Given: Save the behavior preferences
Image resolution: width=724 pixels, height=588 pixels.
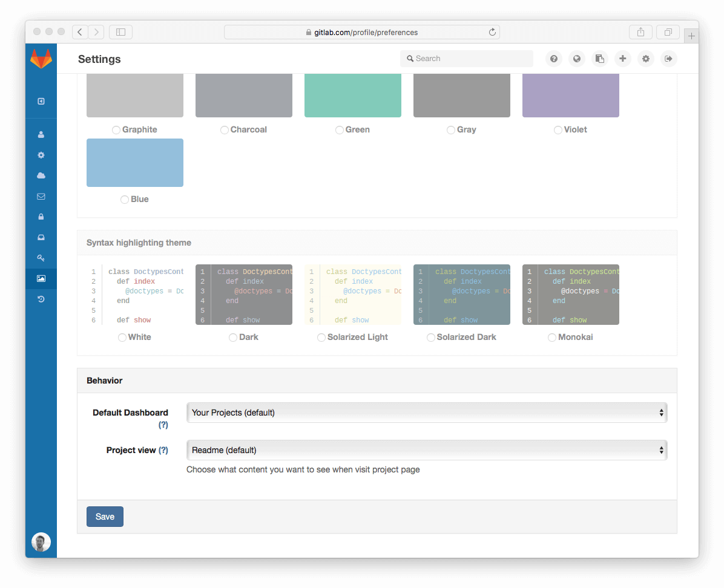Looking at the screenshot, I should 105,517.
